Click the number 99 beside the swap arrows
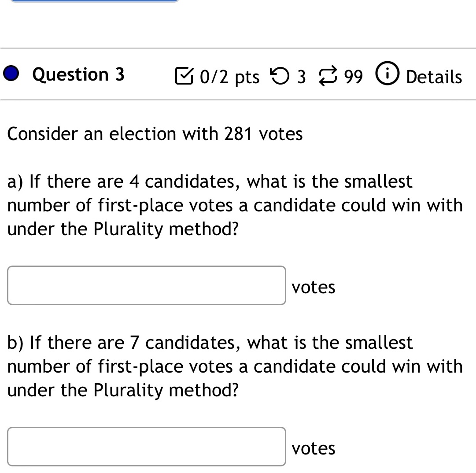This screenshot has width=476, height=473. coord(352,77)
